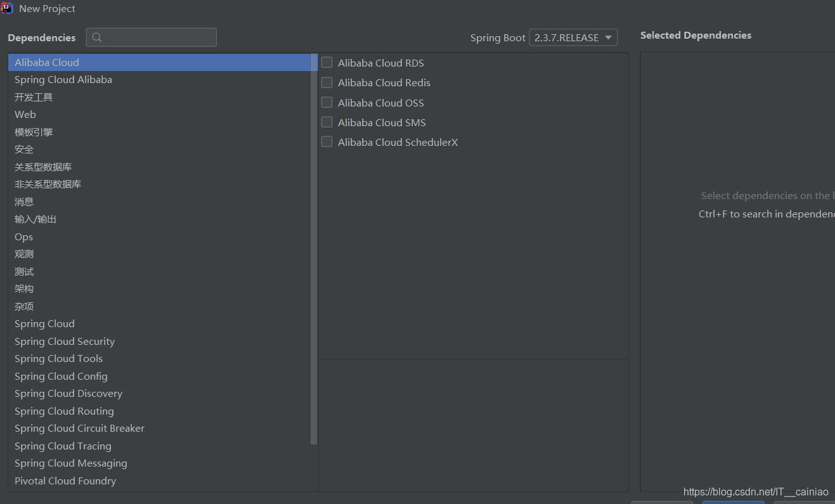Screen dimensions: 835x504
Task: Select Alibaba Cloud SchedulerX checkbox
Action: (327, 141)
